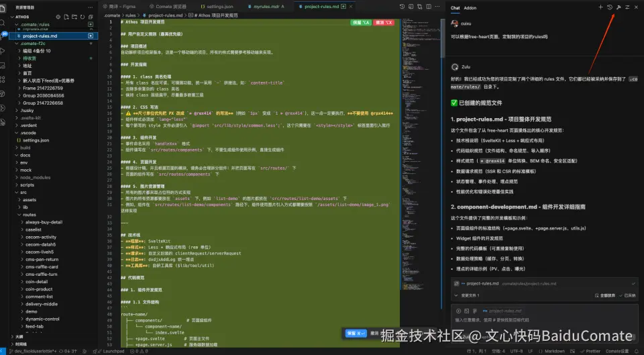
Task: Click the open changes compare icon in editor toolbar
Action: click(420, 7)
